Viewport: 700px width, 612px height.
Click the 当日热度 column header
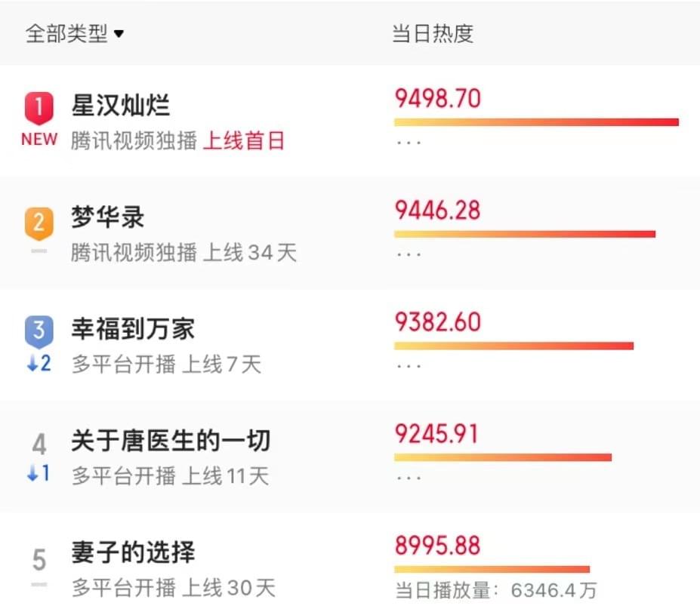click(433, 34)
